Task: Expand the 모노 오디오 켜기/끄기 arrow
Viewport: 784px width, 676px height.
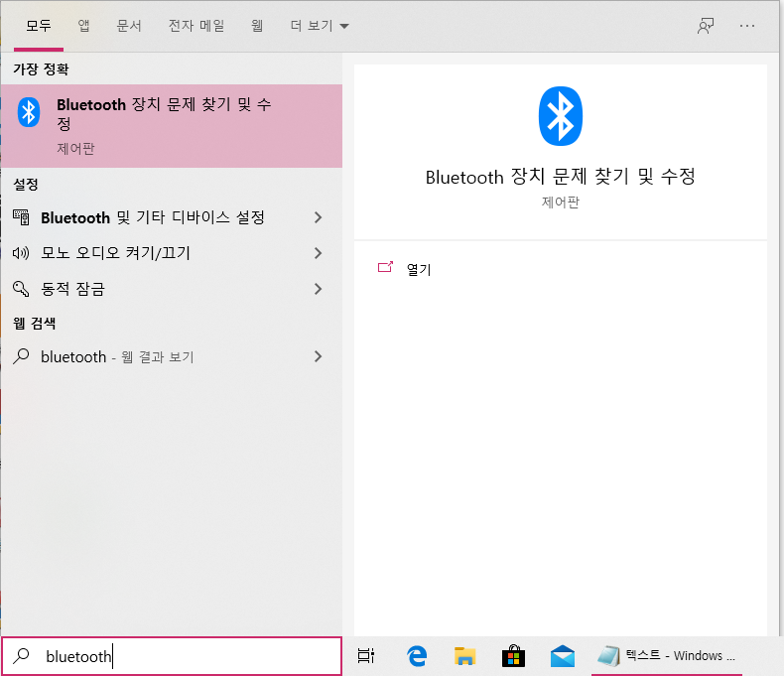Action: click(318, 253)
